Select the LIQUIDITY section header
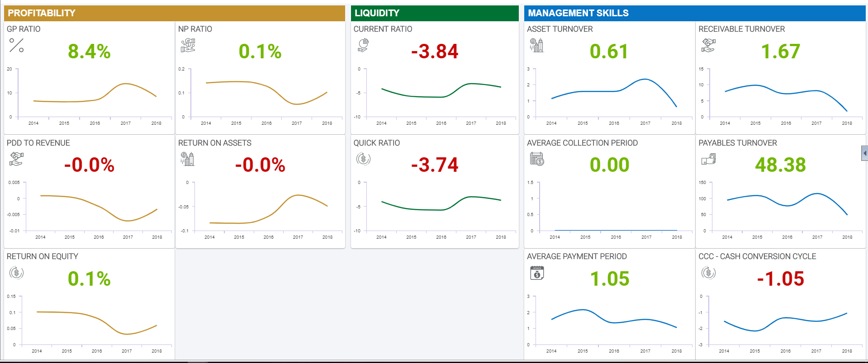Screen dimensions: 868x363 [435, 13]
